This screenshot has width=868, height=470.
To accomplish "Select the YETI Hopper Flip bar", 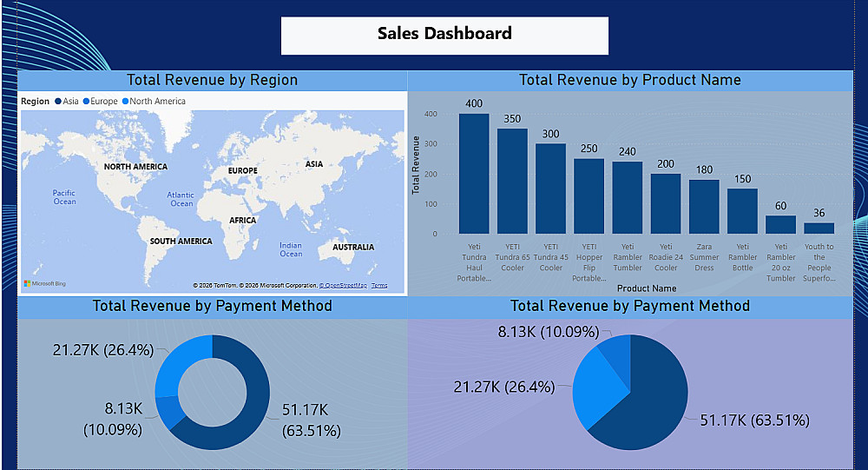I will pyautogui.click(x=589, y=196).
